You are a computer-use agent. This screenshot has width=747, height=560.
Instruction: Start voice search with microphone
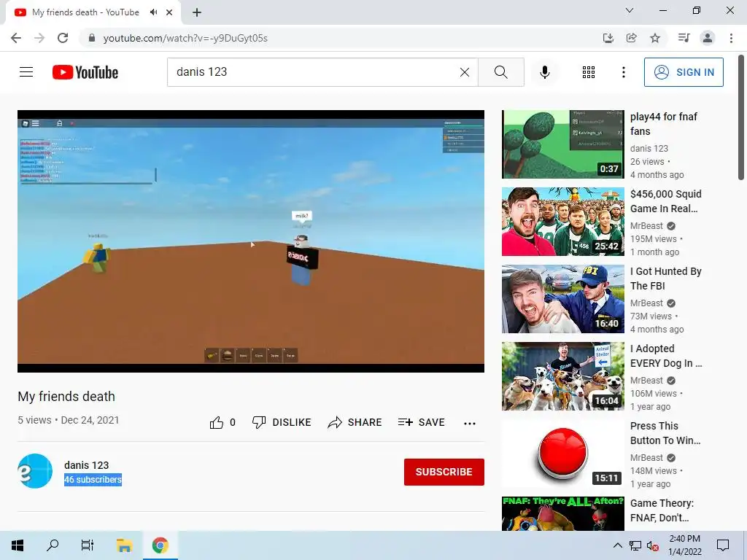(x=544, y=72)
